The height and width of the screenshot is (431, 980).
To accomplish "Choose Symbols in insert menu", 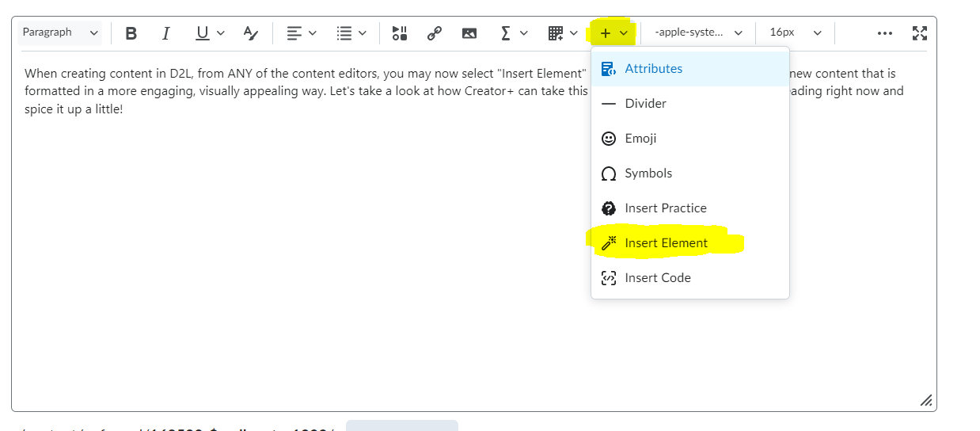I will (x=690, y=174).
